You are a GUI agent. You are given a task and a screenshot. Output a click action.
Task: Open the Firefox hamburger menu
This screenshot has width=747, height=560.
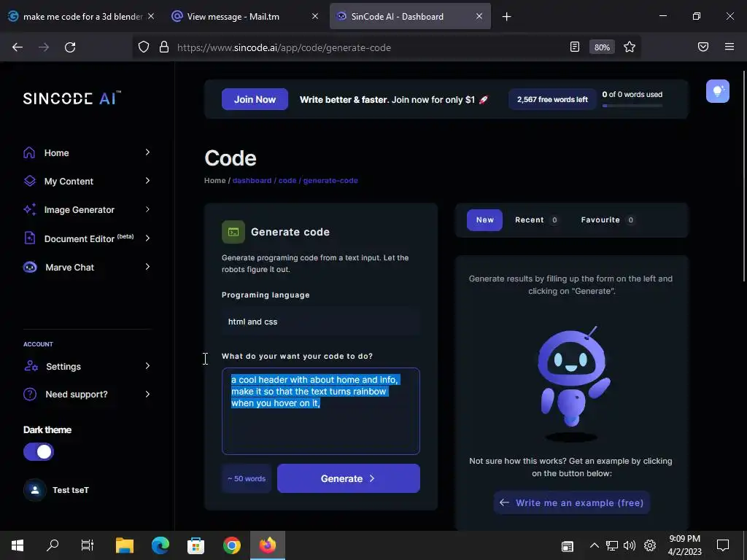point(729,47)
